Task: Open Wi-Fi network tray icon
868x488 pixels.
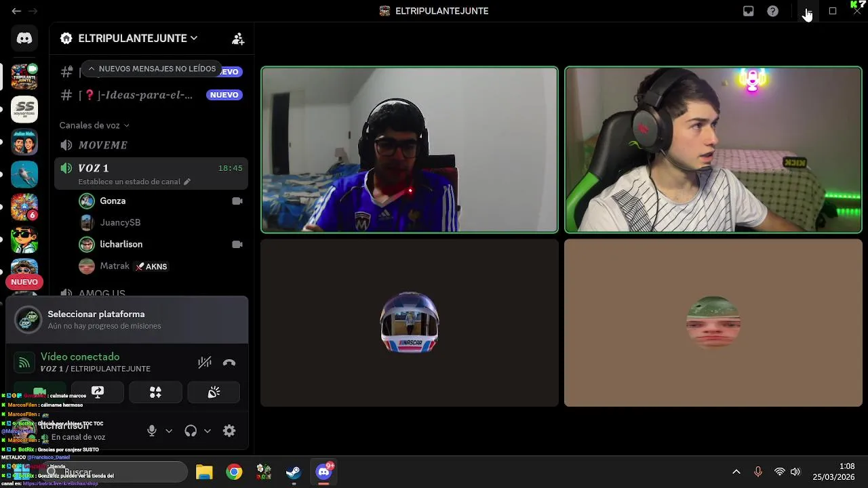Action: pyautogui.click(x=780, y=472)
